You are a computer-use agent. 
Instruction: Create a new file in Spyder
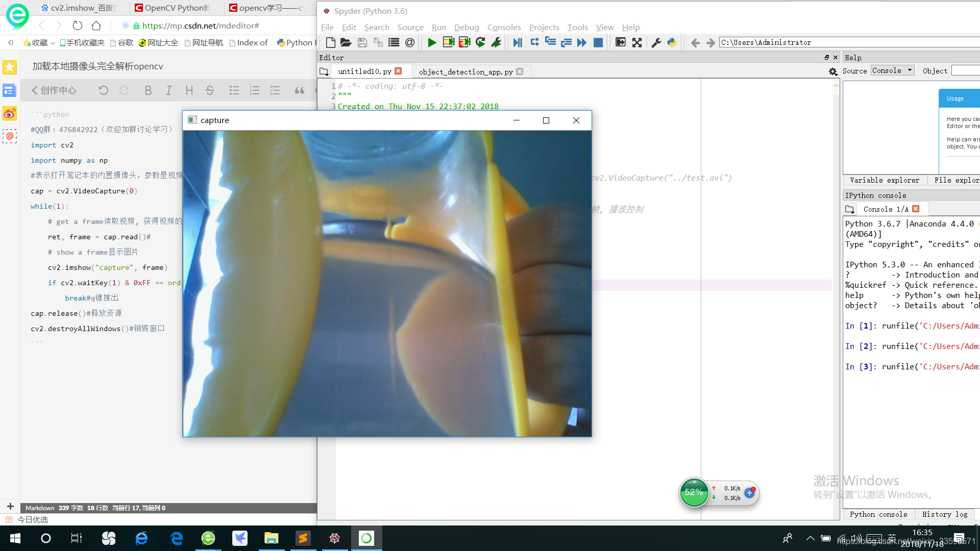pos(330,42)
